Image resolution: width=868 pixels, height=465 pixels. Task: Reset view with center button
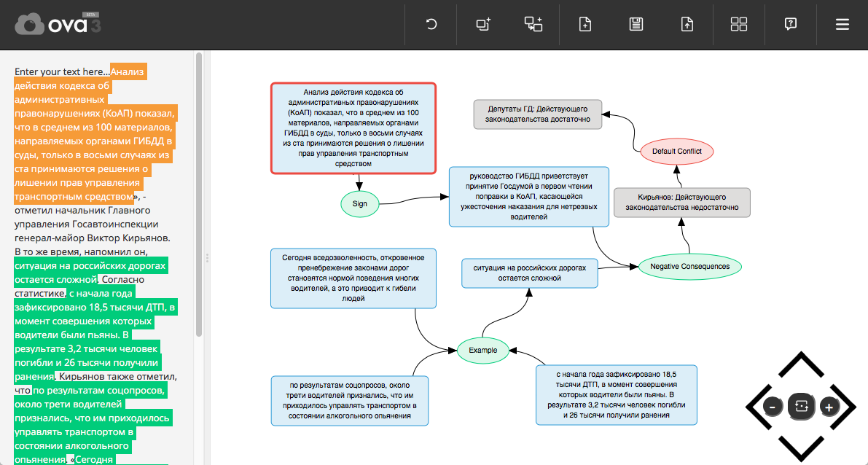point(801,406)
